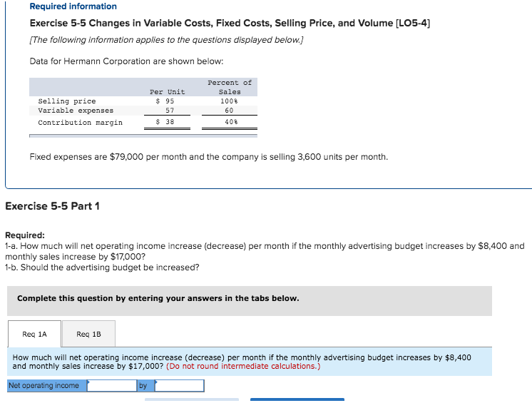Screen dimensions: 532x403
Task: Click the '60' percent of sales cell
Action: click(x=229, y=111)
